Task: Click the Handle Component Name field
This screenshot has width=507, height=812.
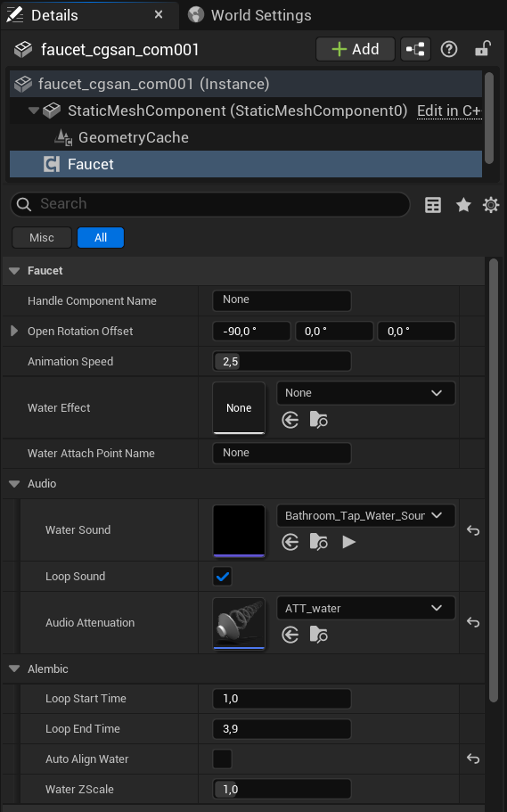Action: pos(282,300)
